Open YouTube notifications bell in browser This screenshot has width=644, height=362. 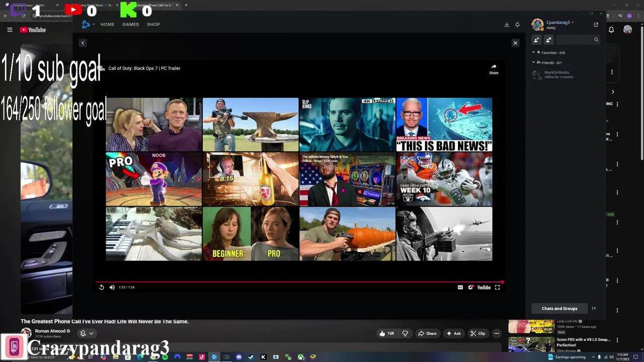point(611,30)
